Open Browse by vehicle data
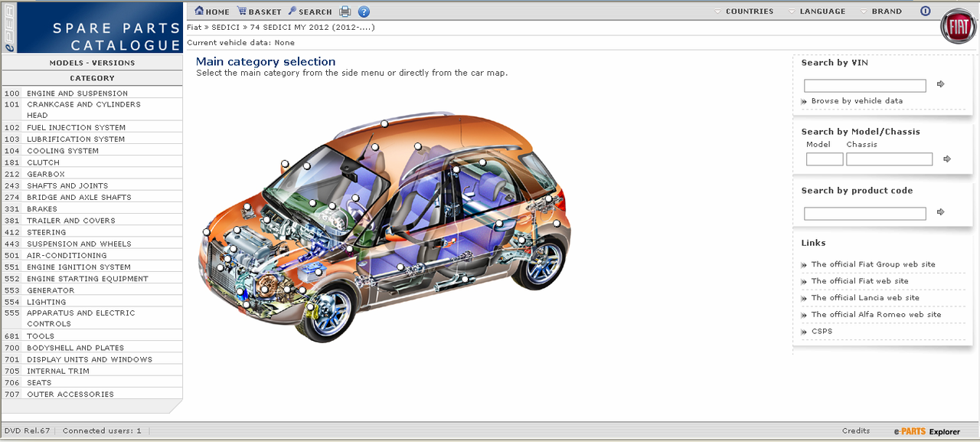This screenshot has width=980, height=442. click(x=857, y=101)
